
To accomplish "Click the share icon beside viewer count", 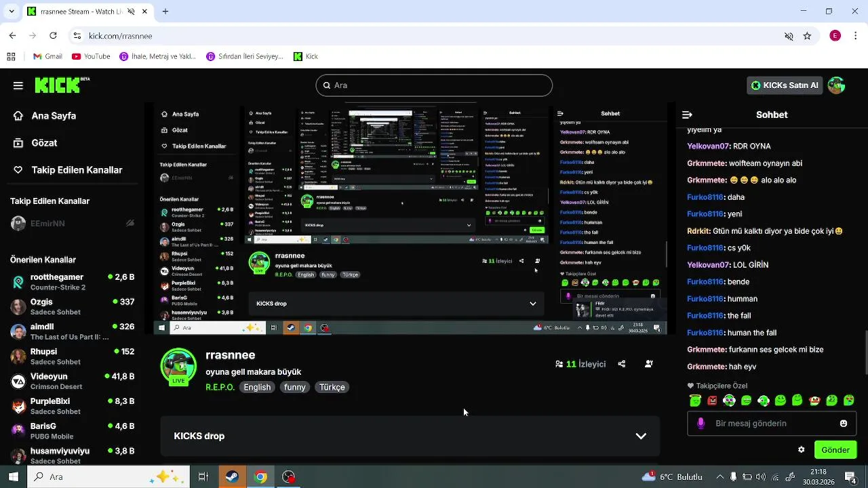I will pyautogui.click(x=622, y=364).
